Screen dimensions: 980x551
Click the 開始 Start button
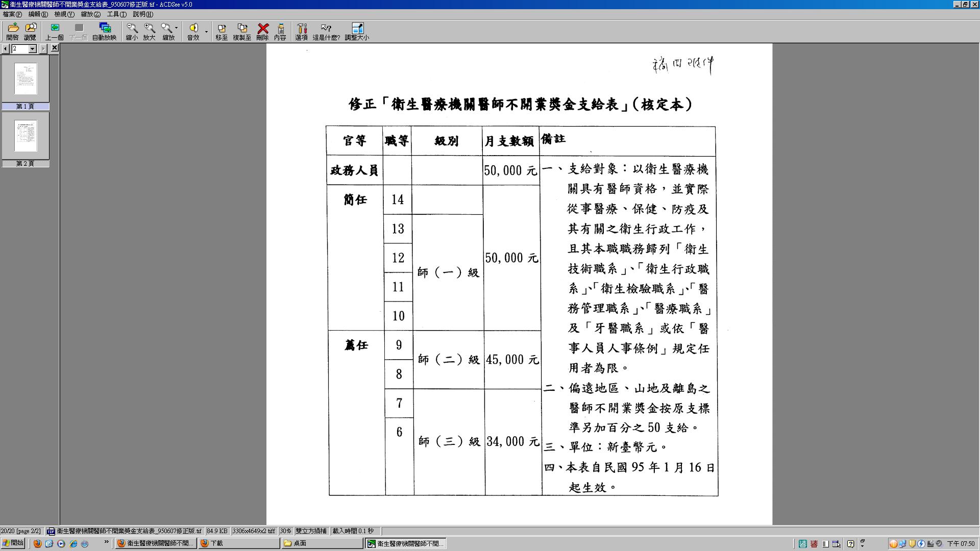(x=13, y=543)
